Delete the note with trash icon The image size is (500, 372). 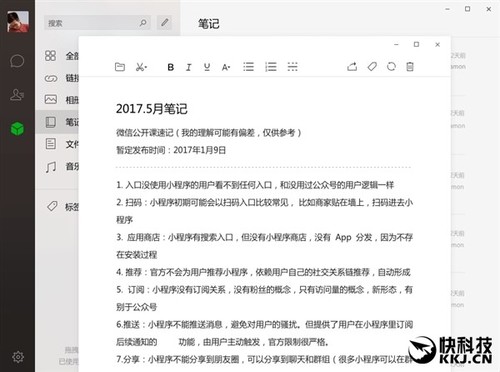(410, 67)
